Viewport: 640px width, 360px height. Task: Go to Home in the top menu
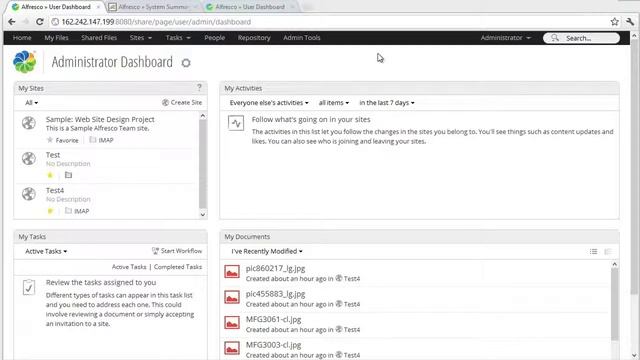click(x=22, y=38)
